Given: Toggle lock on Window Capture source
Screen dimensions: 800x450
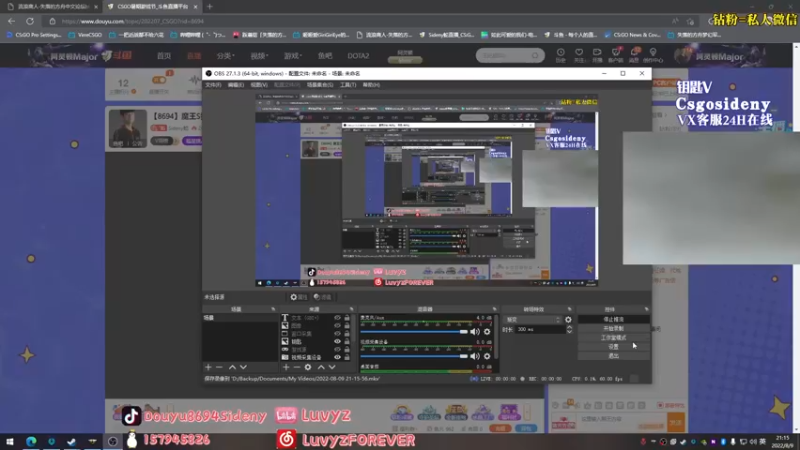Looking at the screenshot, I should (347, 334).
